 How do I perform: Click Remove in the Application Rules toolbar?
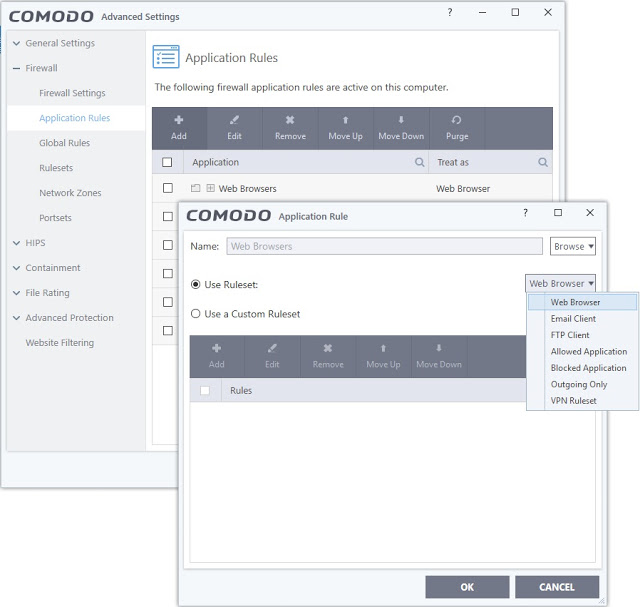pos(290,128)
